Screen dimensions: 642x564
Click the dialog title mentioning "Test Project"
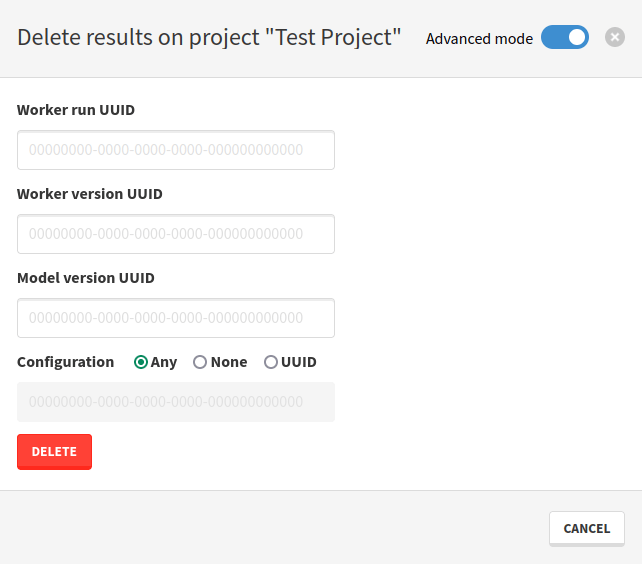(209, 38)
